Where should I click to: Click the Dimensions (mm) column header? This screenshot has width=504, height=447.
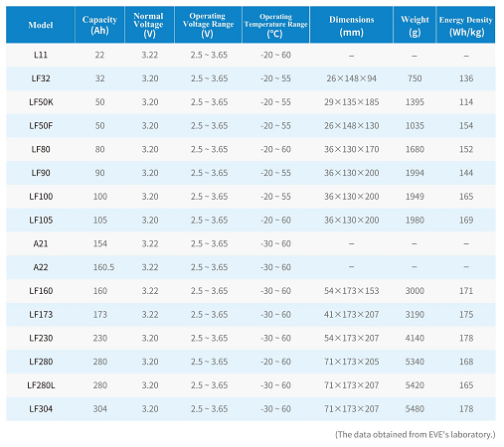351,25
